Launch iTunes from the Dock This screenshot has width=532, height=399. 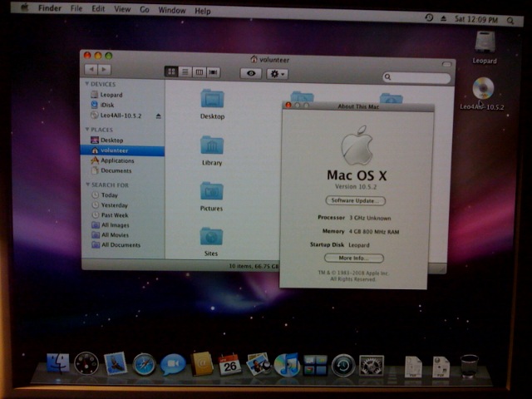tap(286, 364)
